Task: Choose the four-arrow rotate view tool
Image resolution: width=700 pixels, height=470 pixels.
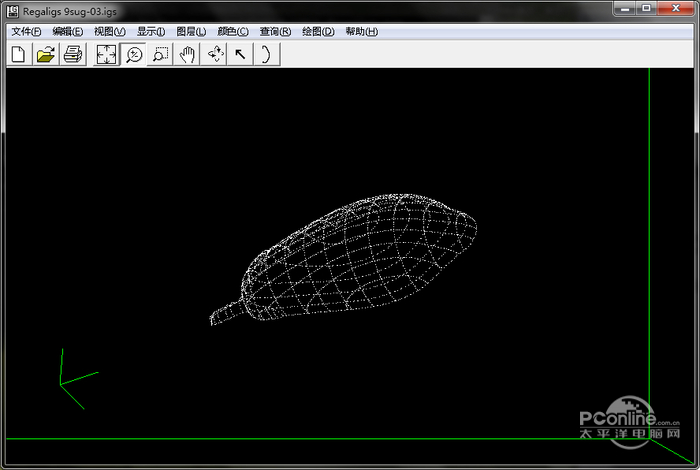Action: tap(215, 54)
